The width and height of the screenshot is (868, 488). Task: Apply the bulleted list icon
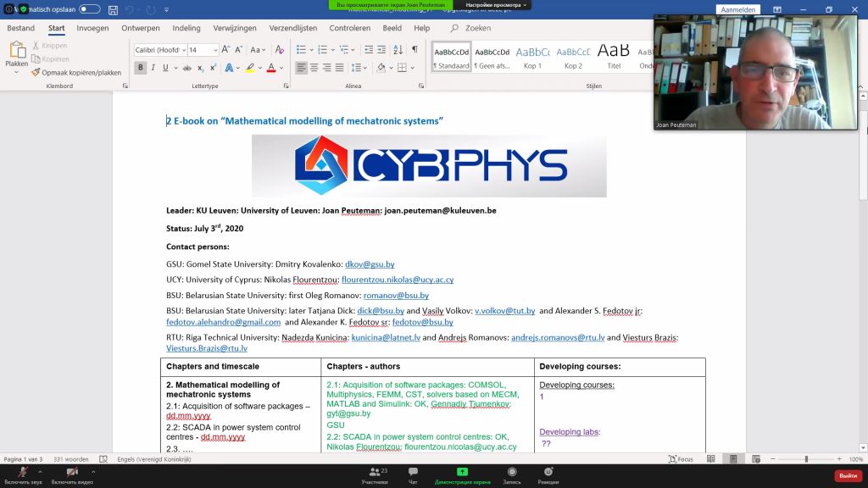pyautogui.click(x=301, y=50)
